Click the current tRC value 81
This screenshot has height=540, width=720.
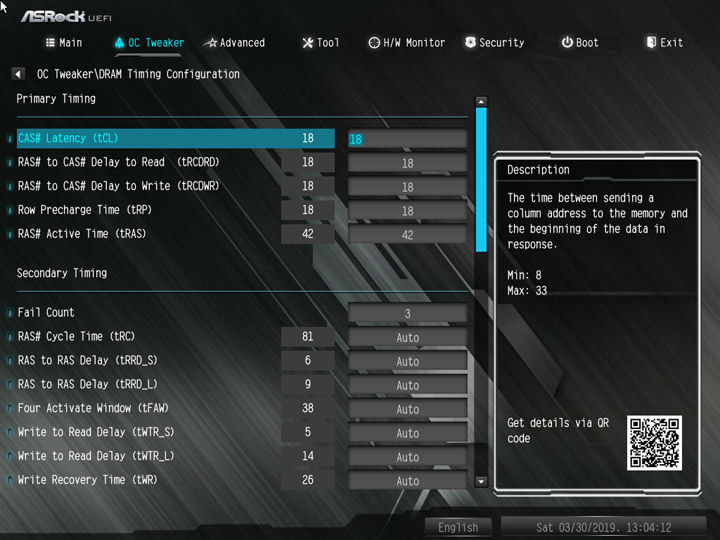308,337
